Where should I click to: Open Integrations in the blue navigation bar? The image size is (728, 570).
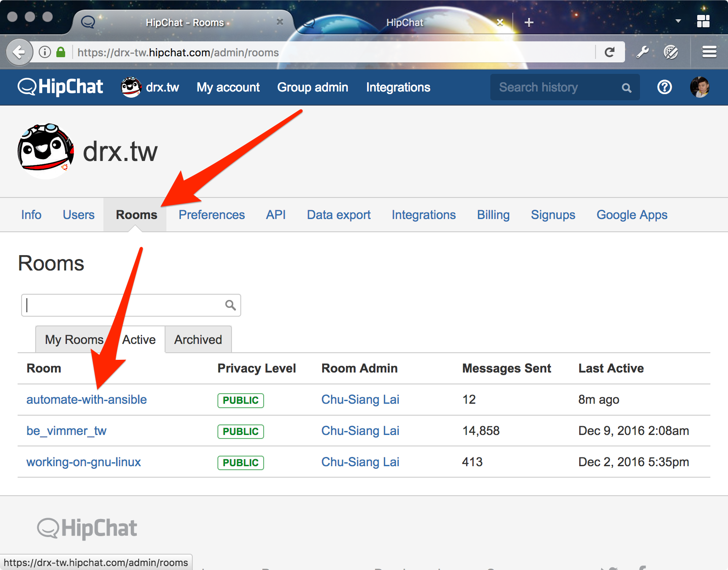pos(398,87)
